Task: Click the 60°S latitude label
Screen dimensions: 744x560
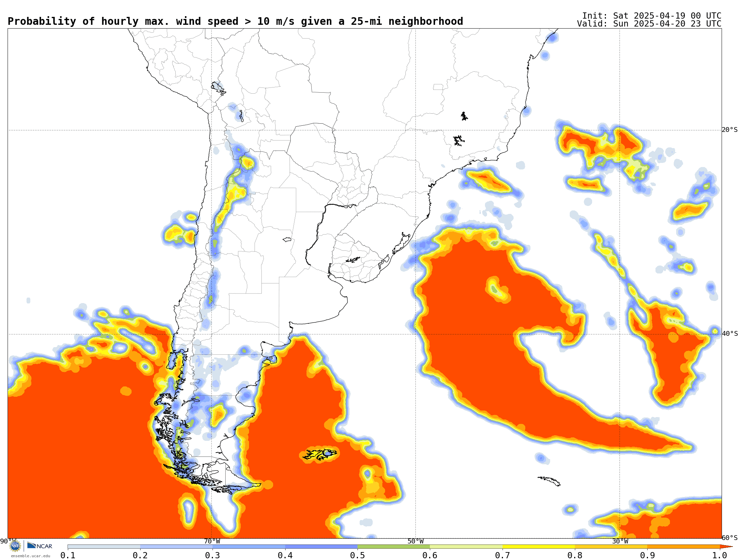Action: coord(730,538)
